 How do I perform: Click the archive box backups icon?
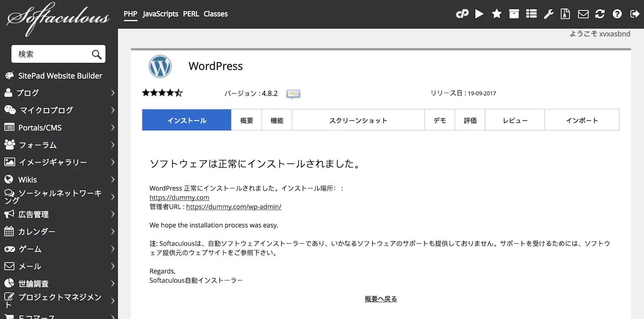pyautogui.click(x=514, y=14)
